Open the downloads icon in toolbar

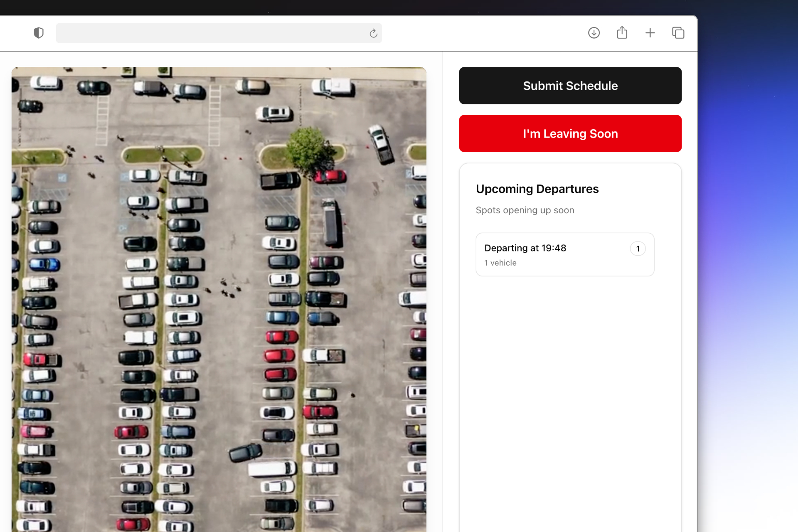point(594,33)
